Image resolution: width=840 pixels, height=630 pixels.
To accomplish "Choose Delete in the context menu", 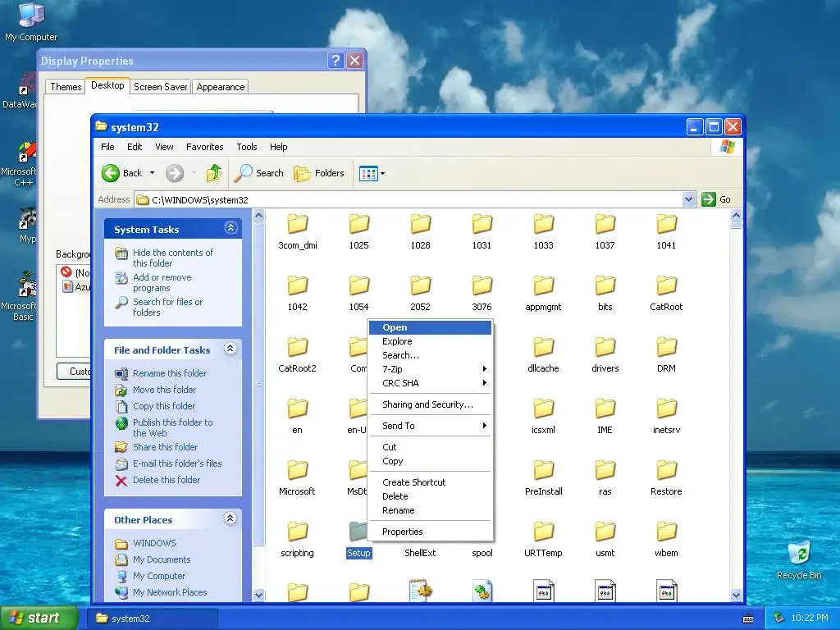I will click(x=430, y=496).
